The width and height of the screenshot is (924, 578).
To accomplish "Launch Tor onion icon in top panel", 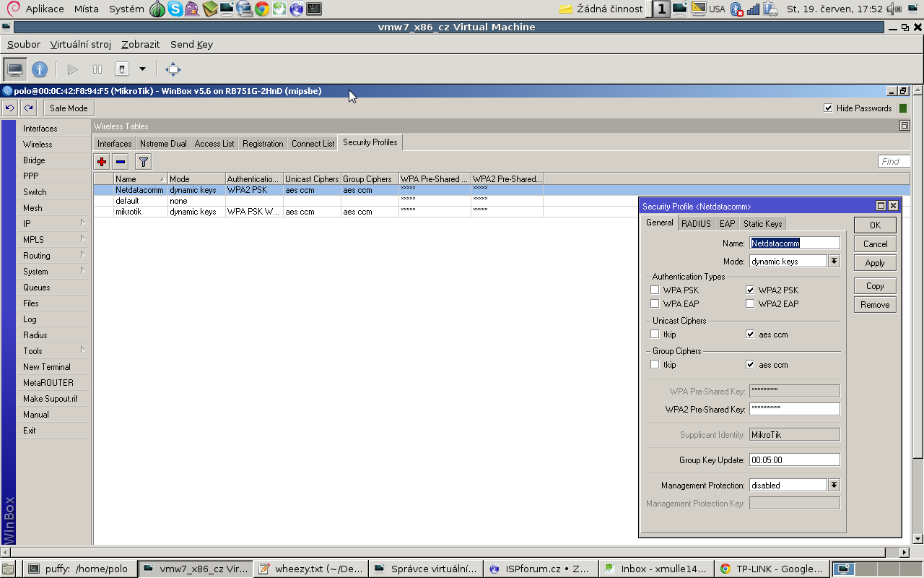I will coord(157,9).
